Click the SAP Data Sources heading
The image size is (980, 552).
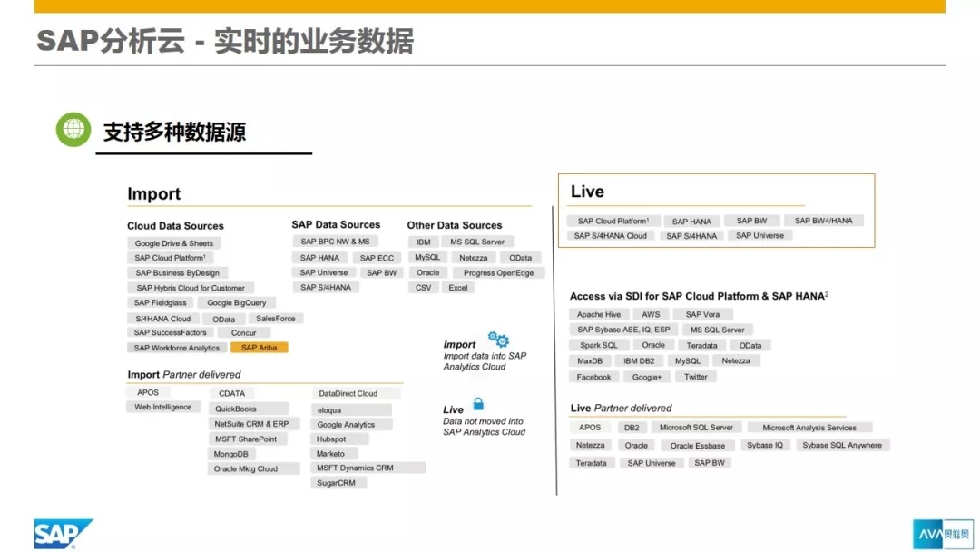[336, 224]
